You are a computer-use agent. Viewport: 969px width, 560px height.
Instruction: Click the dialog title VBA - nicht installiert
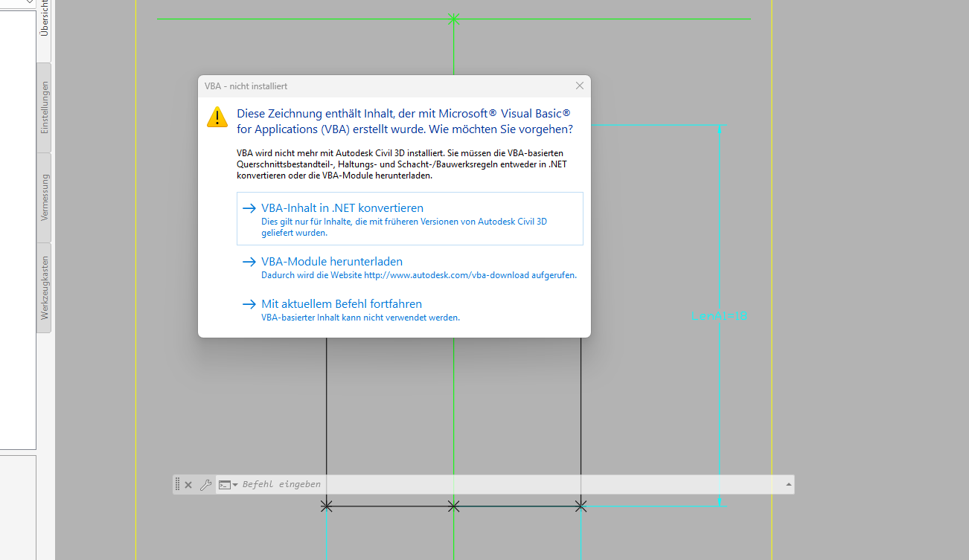246,86
